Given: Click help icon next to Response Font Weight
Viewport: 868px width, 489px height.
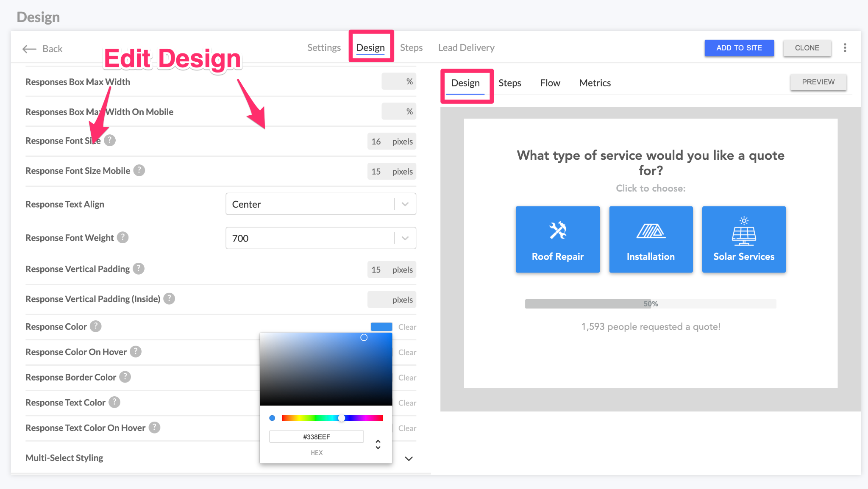Looking at the screenshot, I should (x=122, y=237).
